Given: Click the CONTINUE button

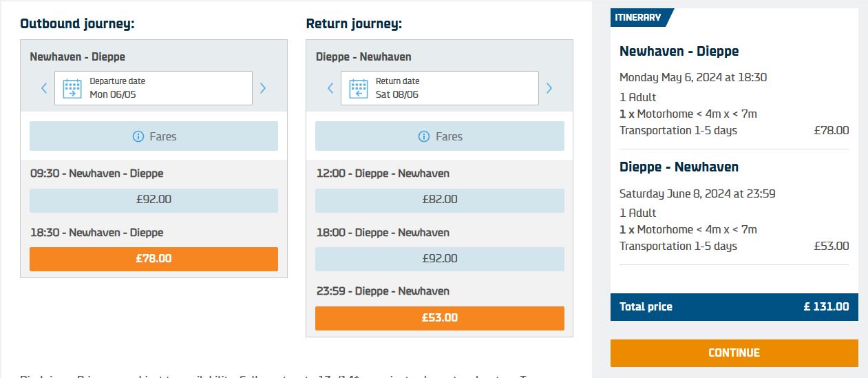Looking at the screenshot, I should click(734, 353).
